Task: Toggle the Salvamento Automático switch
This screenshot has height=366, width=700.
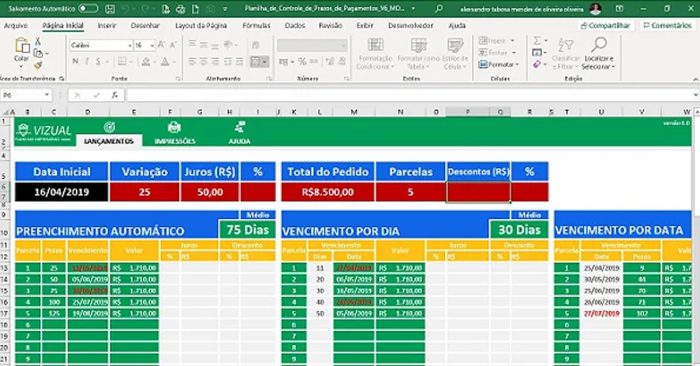Action: pos(88,8)
